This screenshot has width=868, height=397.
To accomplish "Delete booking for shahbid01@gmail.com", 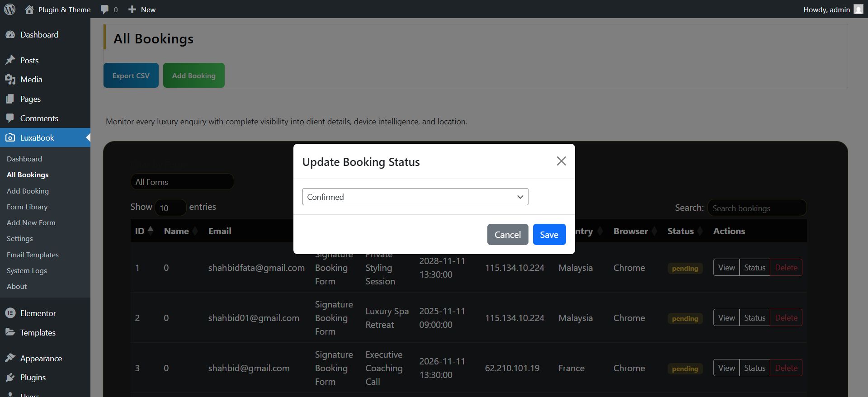I will click(x=786, y=318).
